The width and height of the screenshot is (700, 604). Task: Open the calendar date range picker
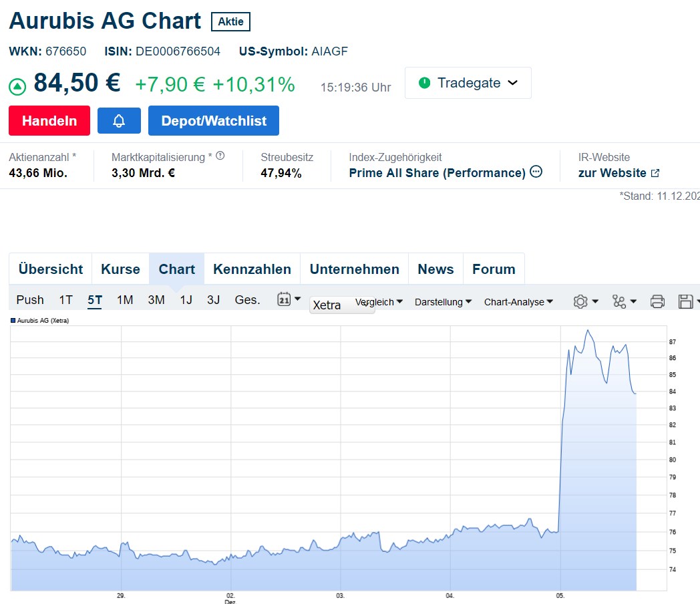(x=289, y=300)
